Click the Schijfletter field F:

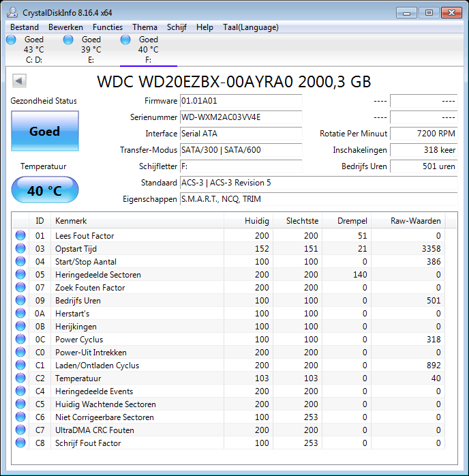(241, 166)
